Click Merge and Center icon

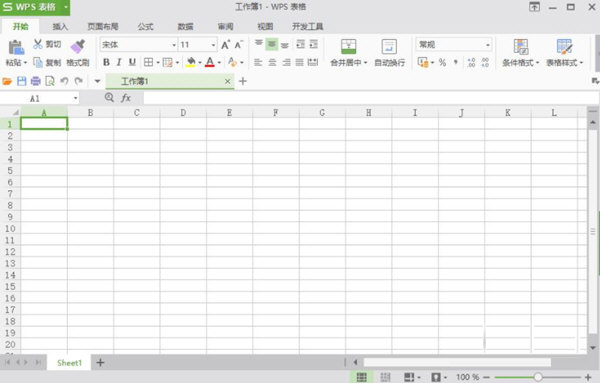click(349, 47)
